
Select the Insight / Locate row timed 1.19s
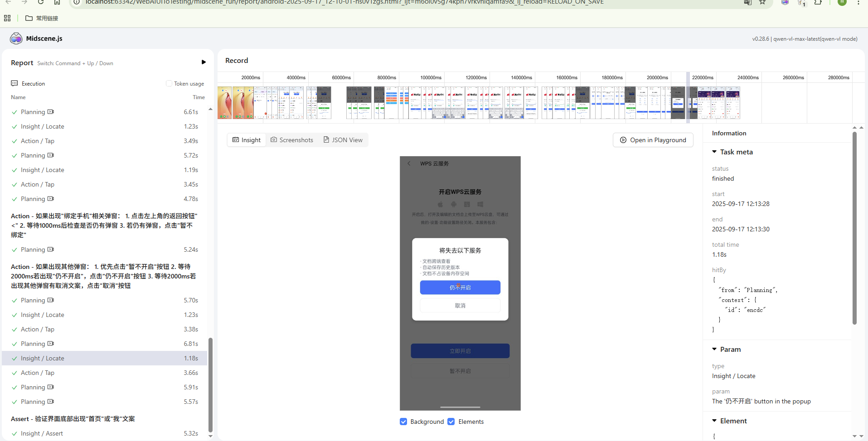tap(105, 170)
